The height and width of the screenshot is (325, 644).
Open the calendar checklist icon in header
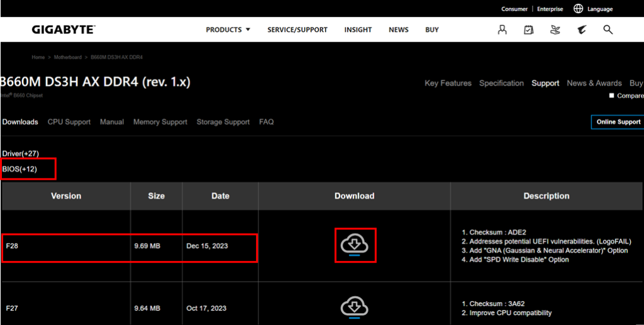coord(528,30)
